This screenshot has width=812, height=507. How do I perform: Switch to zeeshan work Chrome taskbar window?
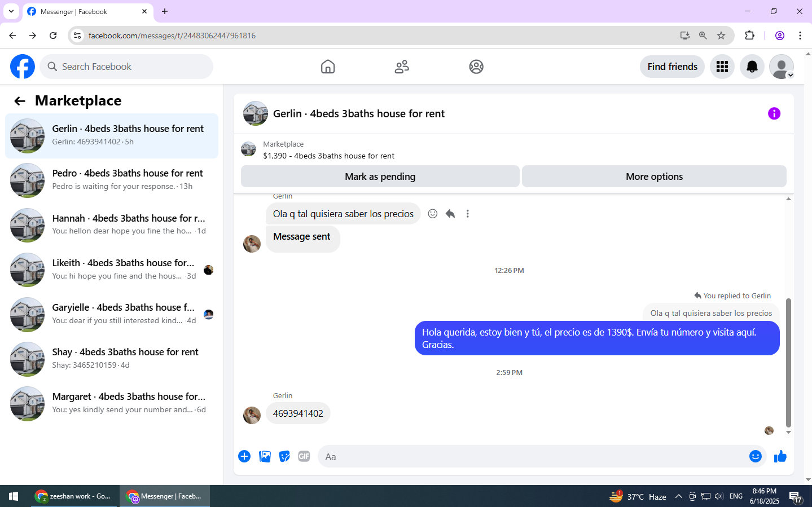(74, 496)
